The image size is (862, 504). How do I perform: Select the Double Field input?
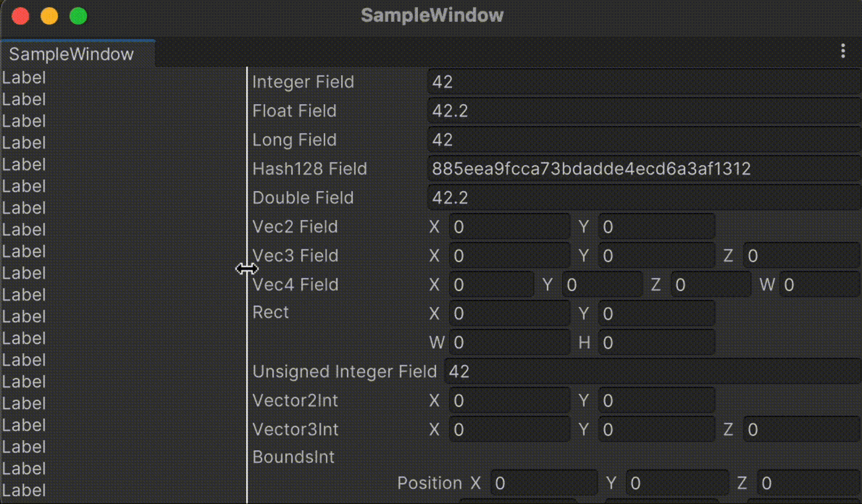[644, 198]
